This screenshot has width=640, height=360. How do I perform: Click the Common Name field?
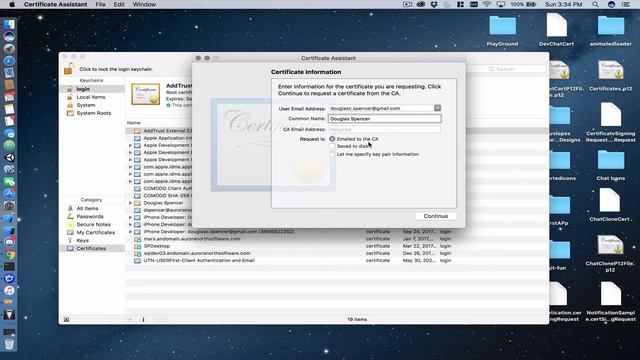pyautogui.click(x=384, y=119)
